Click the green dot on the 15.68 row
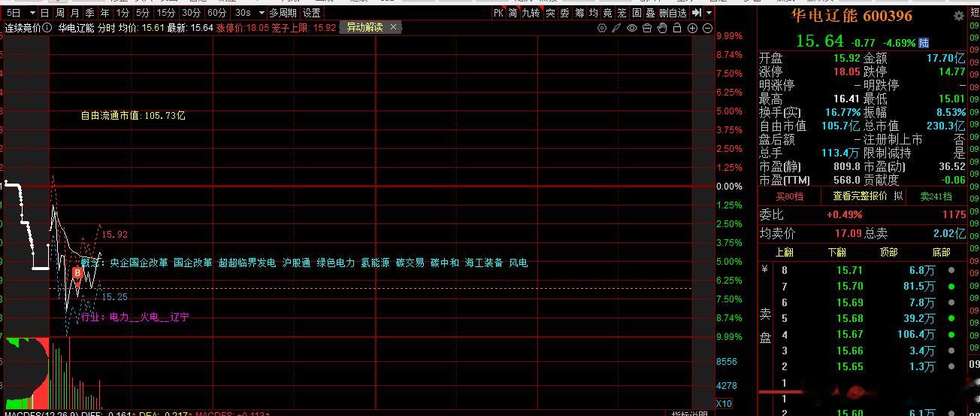Image resolution: width=980 pixels, height=416 pixels. coord(951,318)
